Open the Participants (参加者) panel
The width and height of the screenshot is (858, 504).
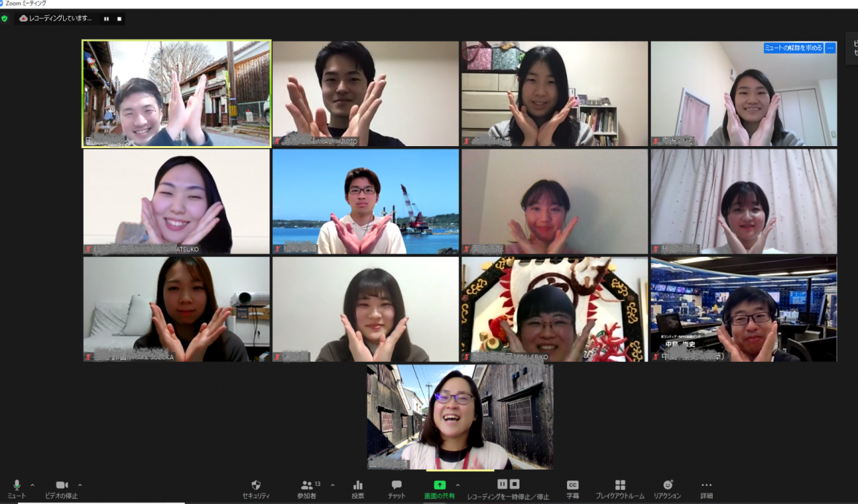[307, 485]
